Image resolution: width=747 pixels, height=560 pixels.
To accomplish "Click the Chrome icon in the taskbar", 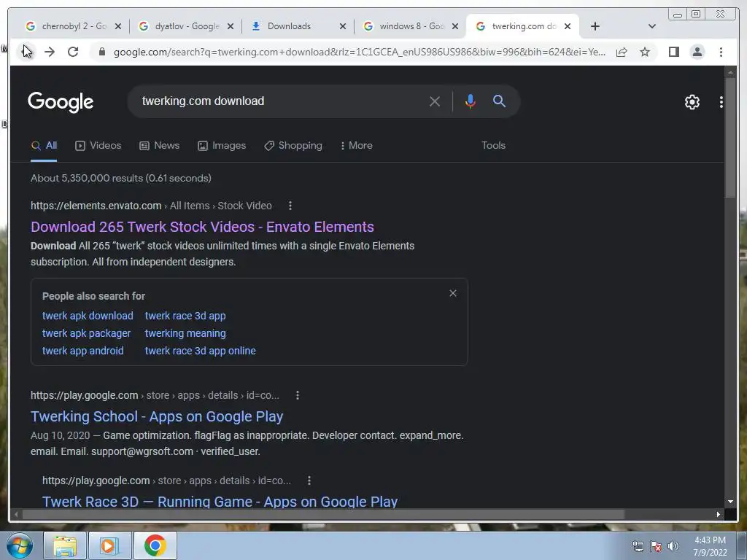I will pyautogui.click(x=155, y=545).
